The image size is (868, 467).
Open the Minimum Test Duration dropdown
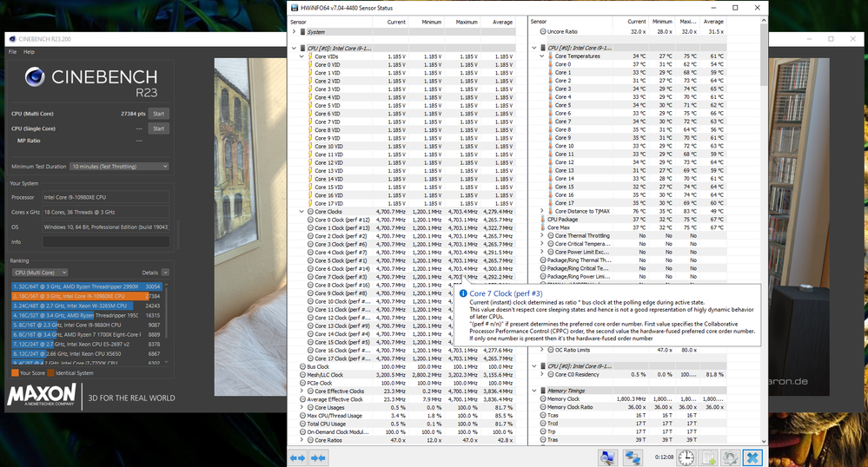pos(119,166)
